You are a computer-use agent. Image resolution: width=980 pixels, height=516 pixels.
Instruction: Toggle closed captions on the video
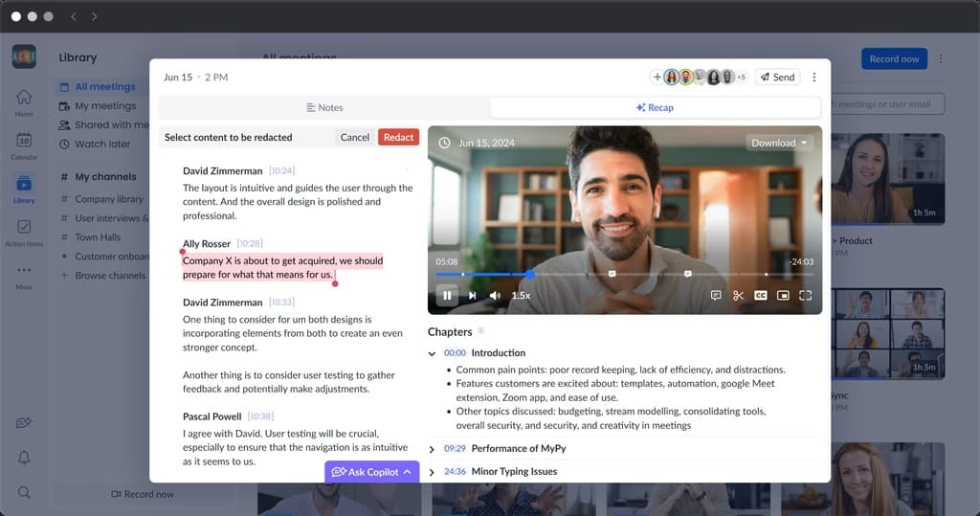click(x=761, y=296)
